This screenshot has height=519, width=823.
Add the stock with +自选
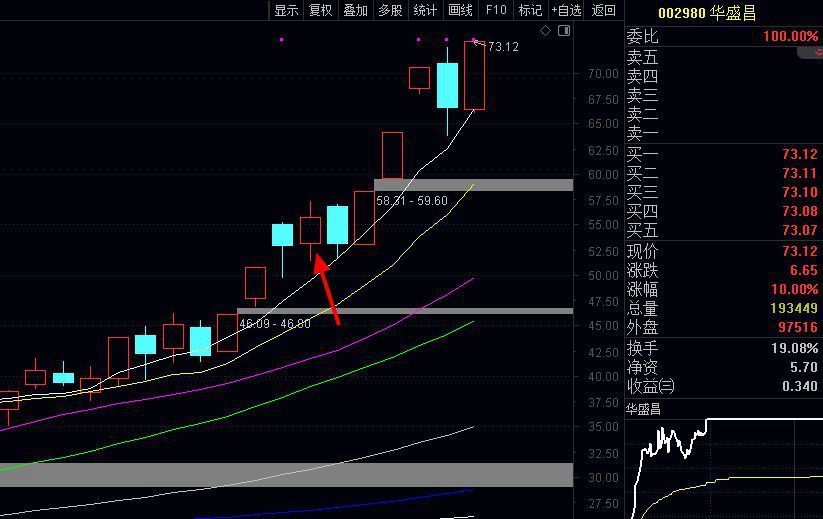click(566, 10)
